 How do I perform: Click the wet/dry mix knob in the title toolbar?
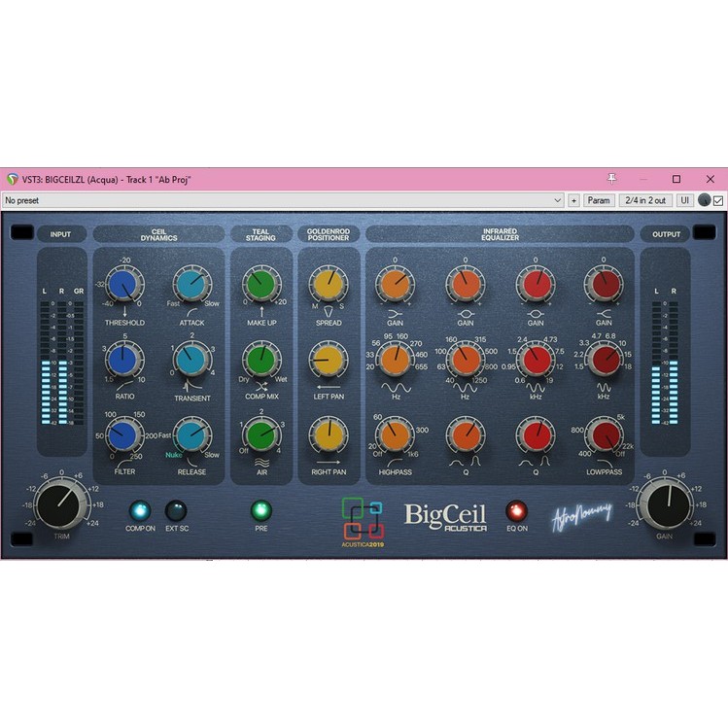coord(705,200)
